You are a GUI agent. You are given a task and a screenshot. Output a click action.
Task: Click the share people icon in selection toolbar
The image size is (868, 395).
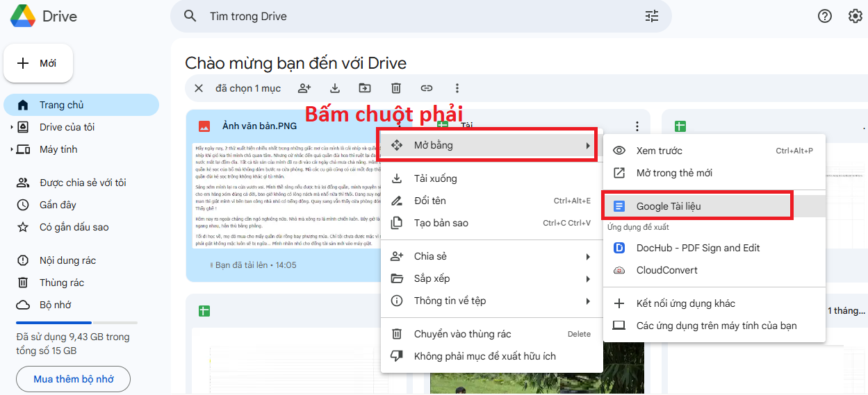304,88
